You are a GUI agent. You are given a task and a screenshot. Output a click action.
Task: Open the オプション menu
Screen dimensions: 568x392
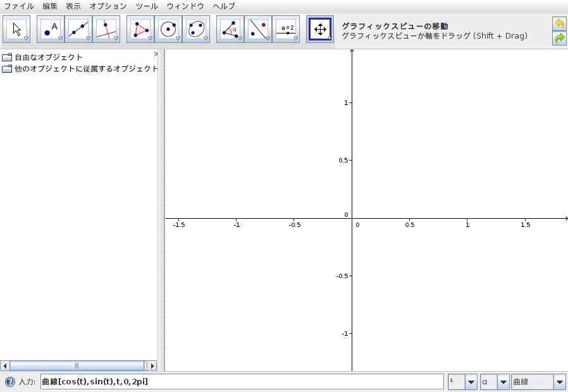pos(108,6)
